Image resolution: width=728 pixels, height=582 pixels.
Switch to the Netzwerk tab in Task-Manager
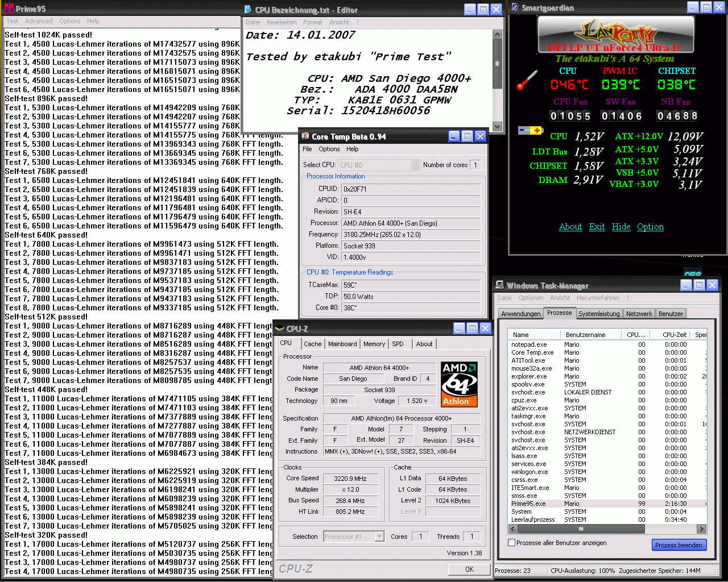(639, 314)
